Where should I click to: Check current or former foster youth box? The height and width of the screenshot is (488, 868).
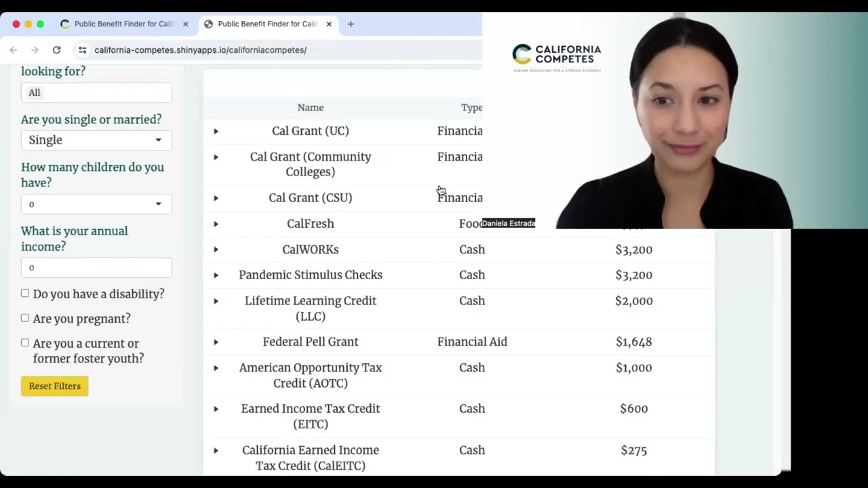(x=25, y=343)
